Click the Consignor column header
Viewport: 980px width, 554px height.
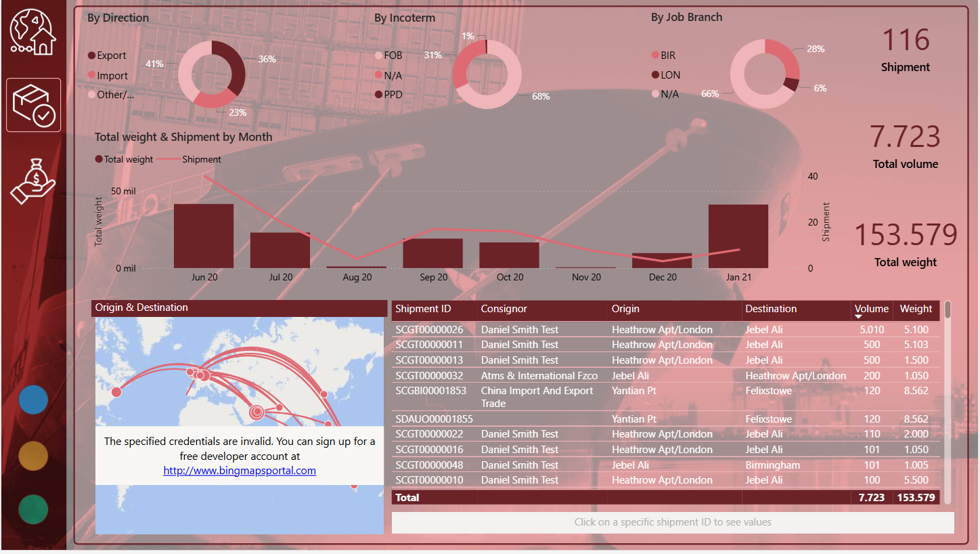coord(504,309)
